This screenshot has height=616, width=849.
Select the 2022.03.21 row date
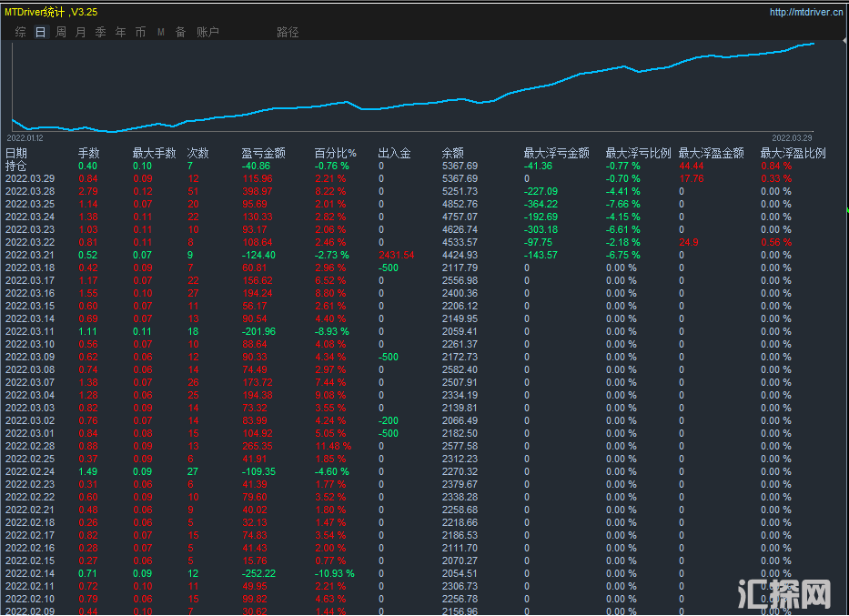click(30, 255)
